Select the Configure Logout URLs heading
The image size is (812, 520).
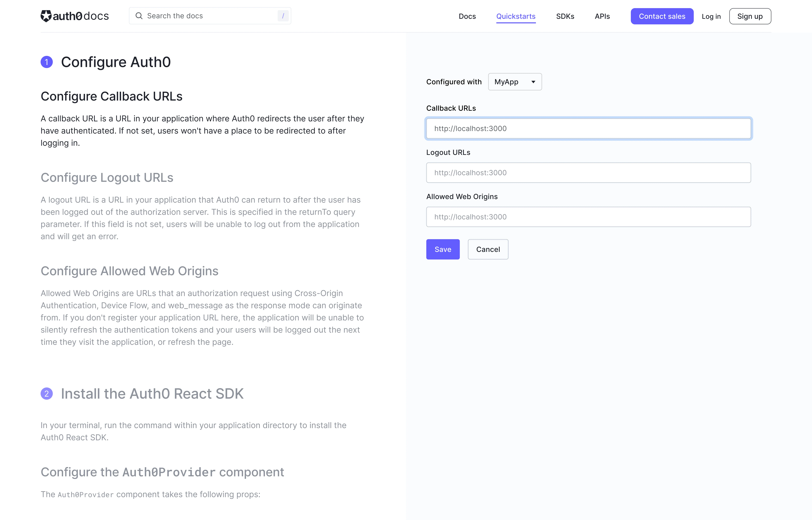click(x=107, y=178)
